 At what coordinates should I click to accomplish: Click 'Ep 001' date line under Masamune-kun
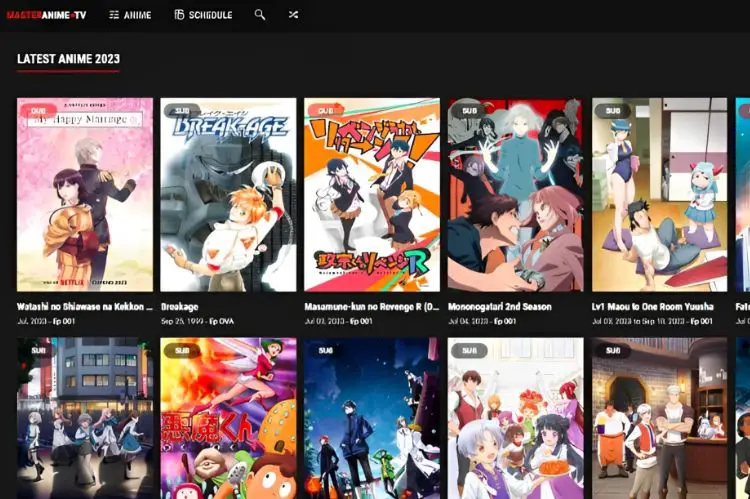coord(338,321)
